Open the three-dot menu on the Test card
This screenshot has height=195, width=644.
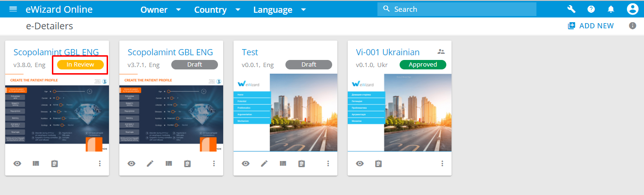[x=328, y=163]
